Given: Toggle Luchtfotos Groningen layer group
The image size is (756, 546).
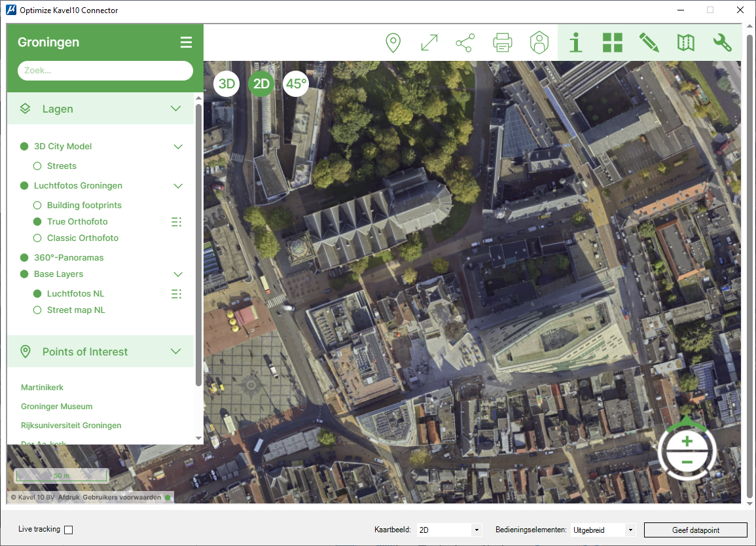Looking at the screenshot, I should pos(24,186).
